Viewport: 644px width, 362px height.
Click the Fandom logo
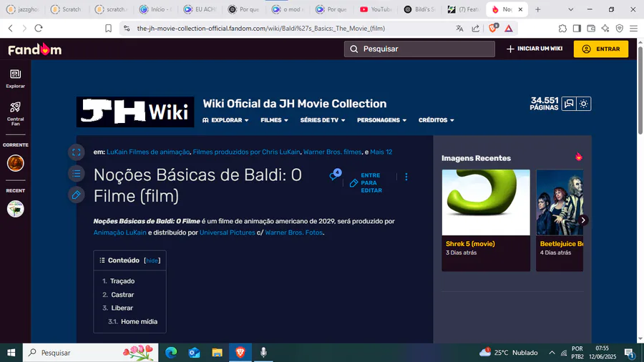pos(35,49)
